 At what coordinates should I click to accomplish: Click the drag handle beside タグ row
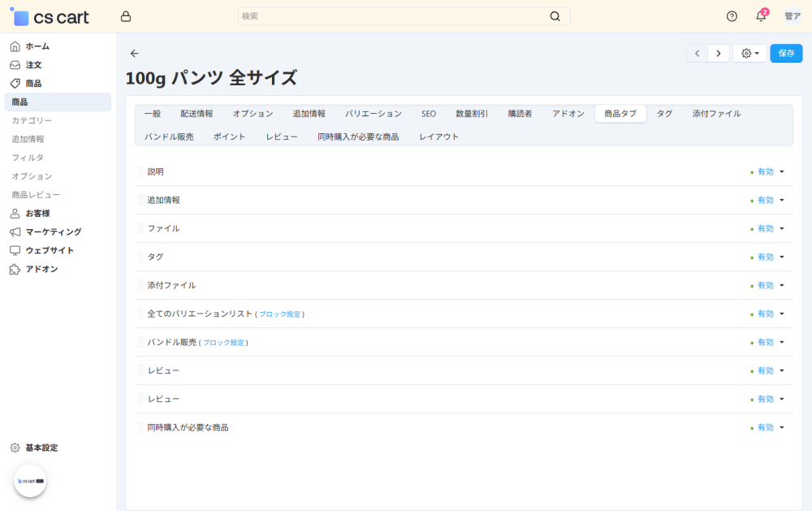(x=140, y=258)
